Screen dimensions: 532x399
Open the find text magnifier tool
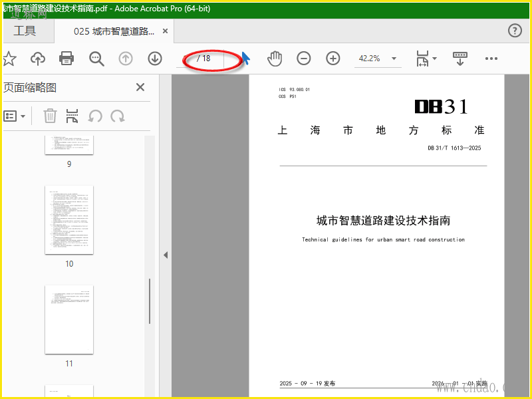coord(96,59)
